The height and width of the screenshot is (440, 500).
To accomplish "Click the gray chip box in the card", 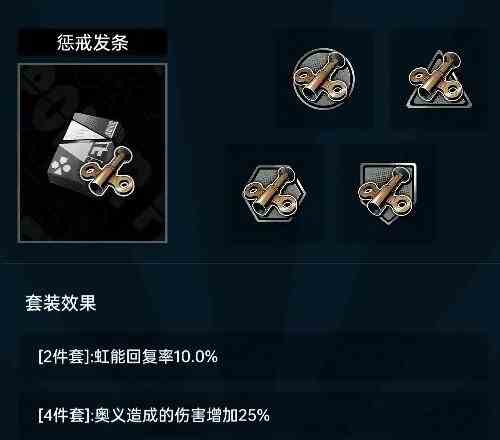I will click(x=84, y=149).
